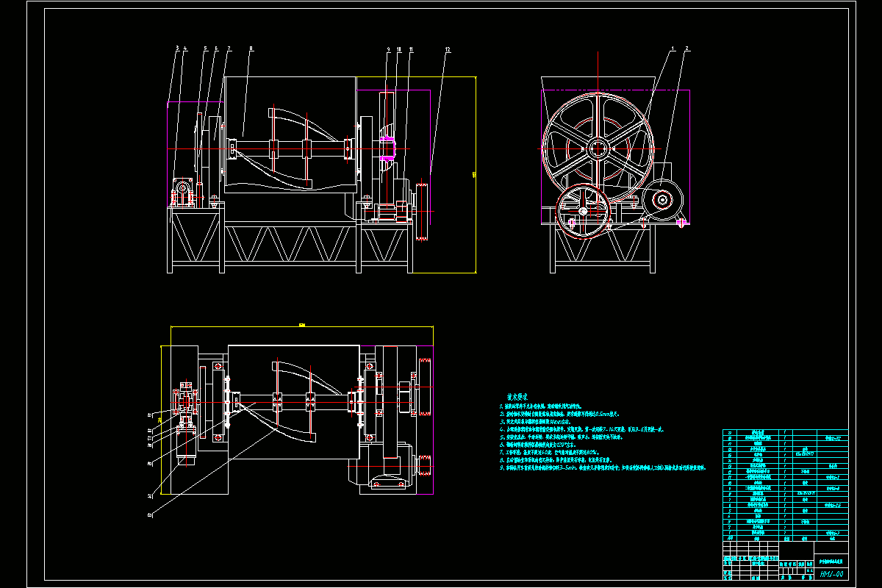This screenshot has width=882, height=588.
Task: Select the HHJ-00 drawing number text
Action: tap(831, 573)
